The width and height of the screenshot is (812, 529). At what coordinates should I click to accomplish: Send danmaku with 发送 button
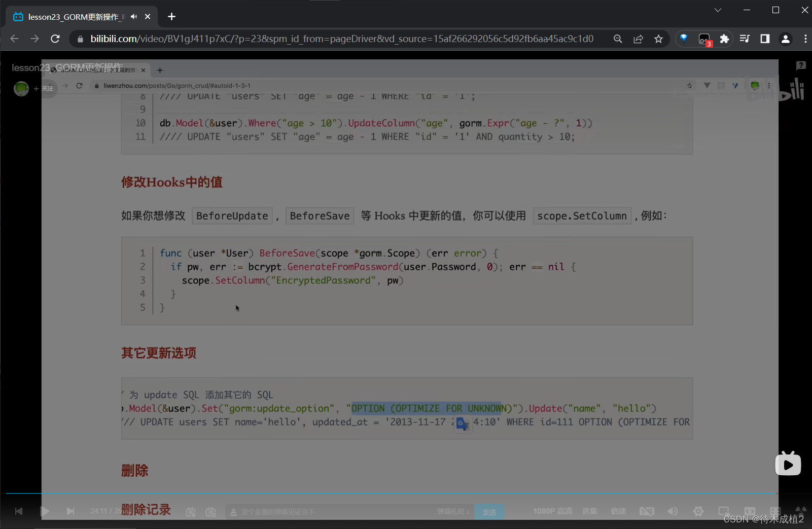[489, 512]
